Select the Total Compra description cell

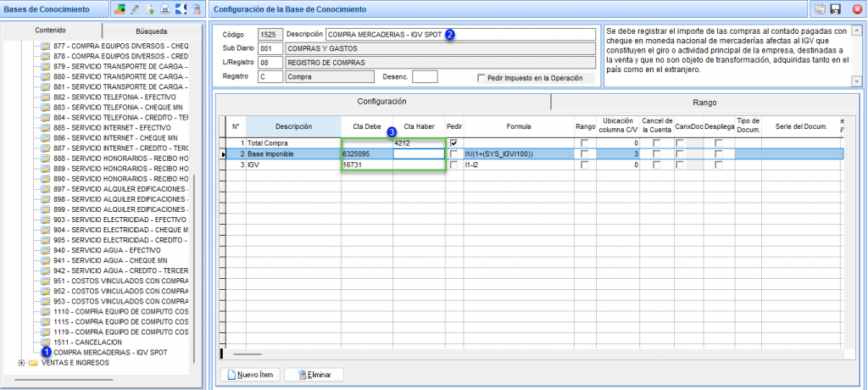click(293, 143)
